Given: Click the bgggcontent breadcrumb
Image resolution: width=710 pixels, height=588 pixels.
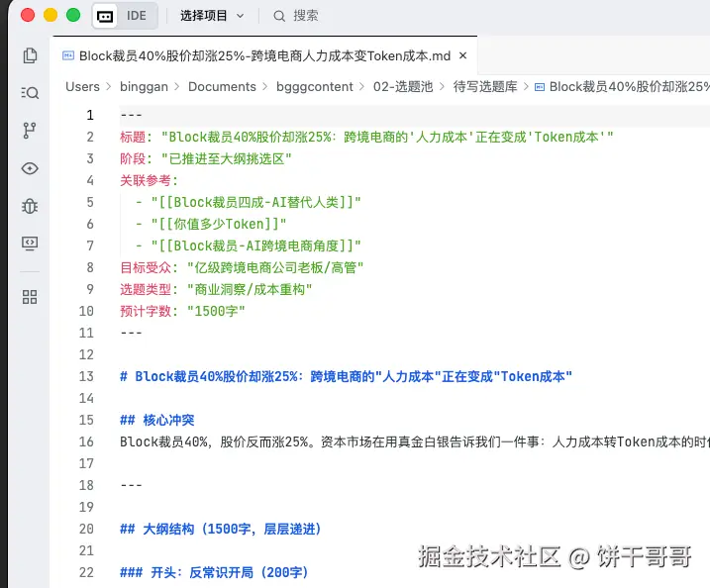Looking at the screenshot, I should (315, 86).
